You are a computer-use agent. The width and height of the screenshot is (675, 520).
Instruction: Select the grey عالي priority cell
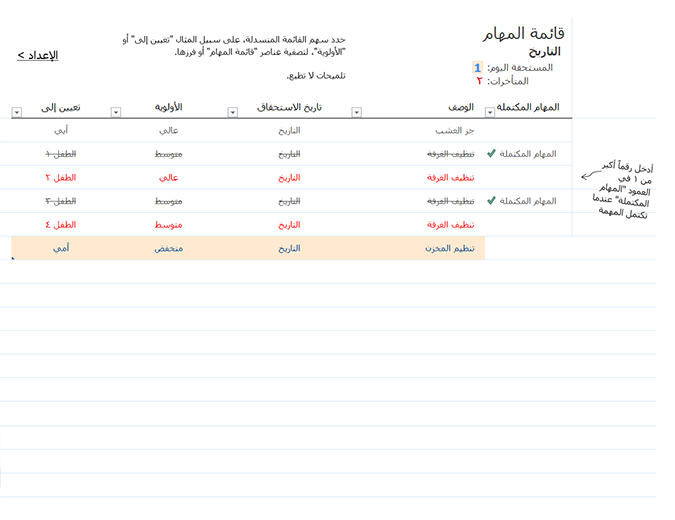(169, 130)
